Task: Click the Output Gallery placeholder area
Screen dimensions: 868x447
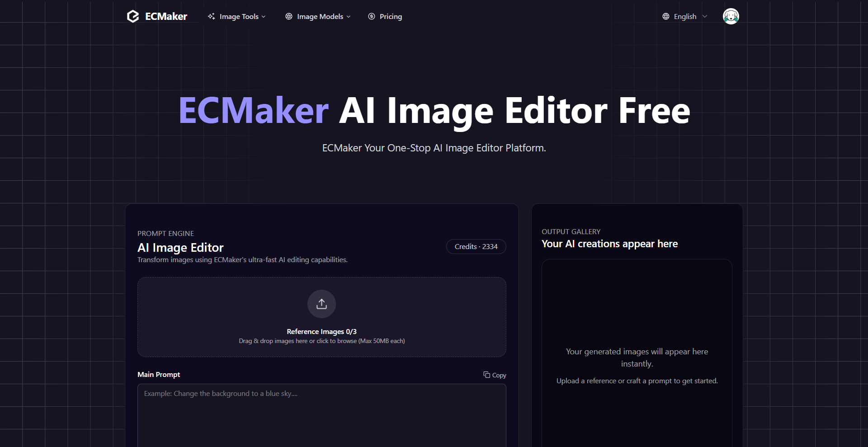Action: (637, 357)
